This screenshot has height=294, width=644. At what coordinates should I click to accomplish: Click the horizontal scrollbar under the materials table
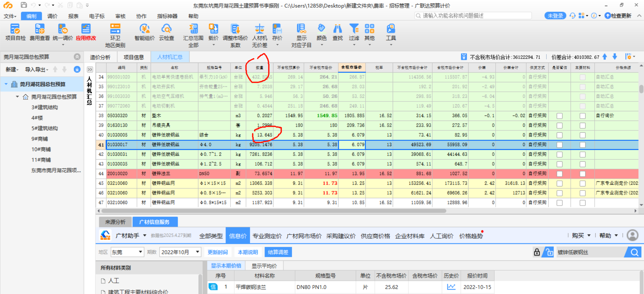[x=274, y=211]
